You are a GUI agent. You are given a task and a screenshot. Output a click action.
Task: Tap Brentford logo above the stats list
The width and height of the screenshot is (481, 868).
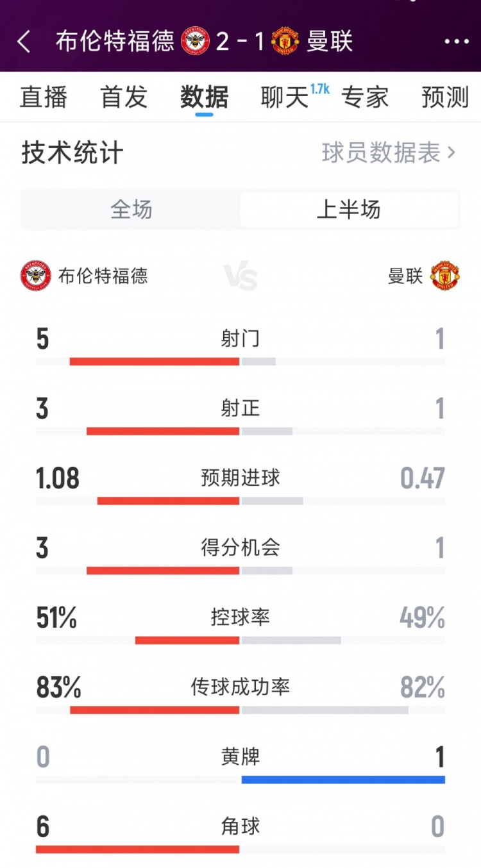36,276
